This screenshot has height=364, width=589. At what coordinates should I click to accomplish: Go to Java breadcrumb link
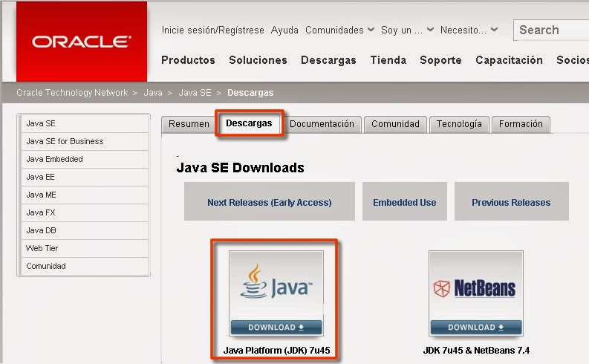click(x=153, y=93)
